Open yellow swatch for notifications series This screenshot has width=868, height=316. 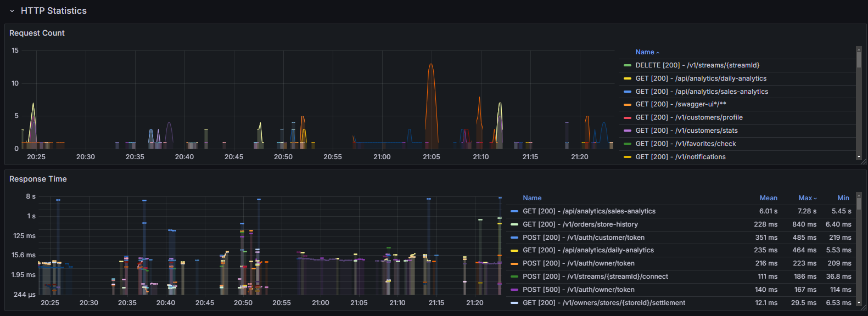tap(628, 157)
